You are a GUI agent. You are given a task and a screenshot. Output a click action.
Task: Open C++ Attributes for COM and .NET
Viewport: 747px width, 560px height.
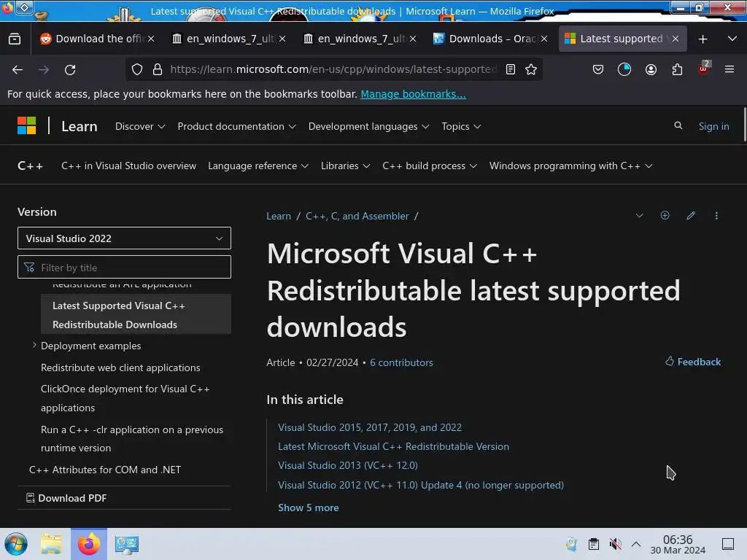(x=105, y=470)
